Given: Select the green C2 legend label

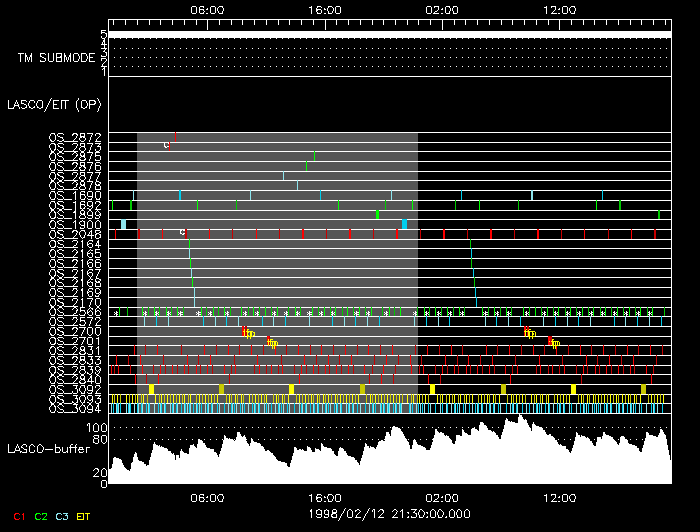Looking at the screenshot, I should click(41, 516).
